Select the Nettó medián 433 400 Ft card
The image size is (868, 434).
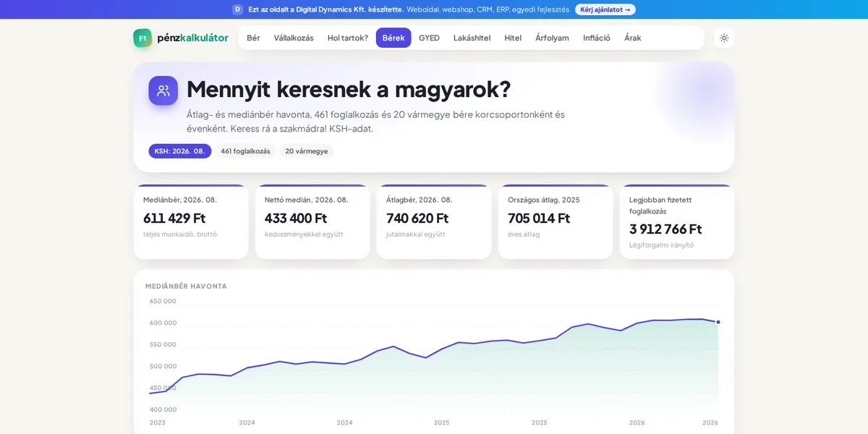tap(312, 222)
